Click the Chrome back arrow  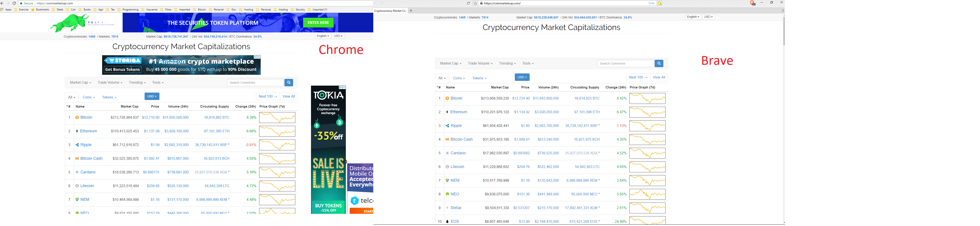coord(2,3)
